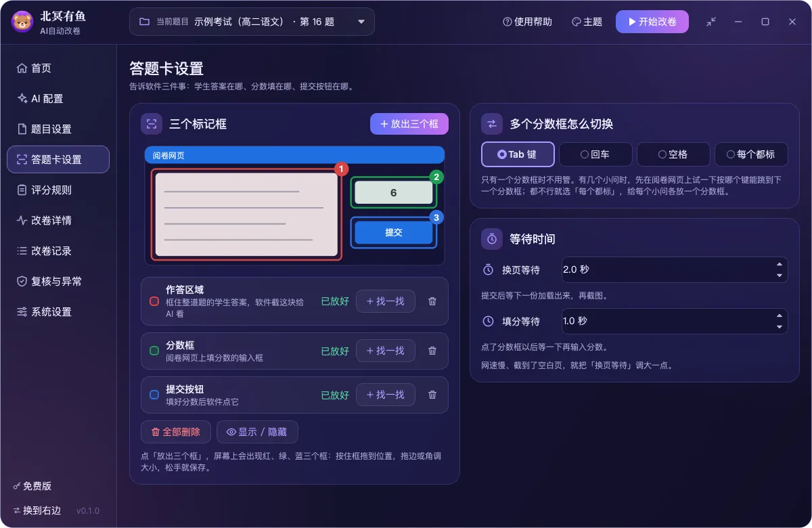Toggle 显示 / 隐藏 frames
The width and height of the screenshot is (812, 528).
point(257,432)
